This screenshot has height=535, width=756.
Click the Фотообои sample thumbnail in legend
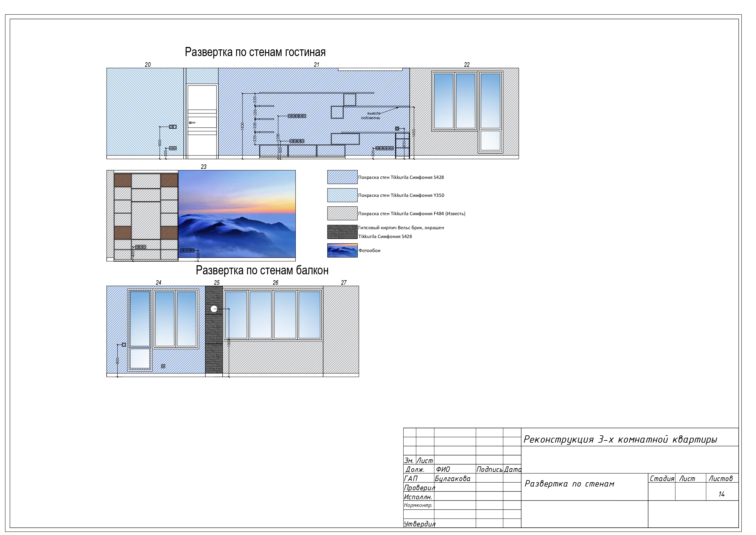point(342,251)
